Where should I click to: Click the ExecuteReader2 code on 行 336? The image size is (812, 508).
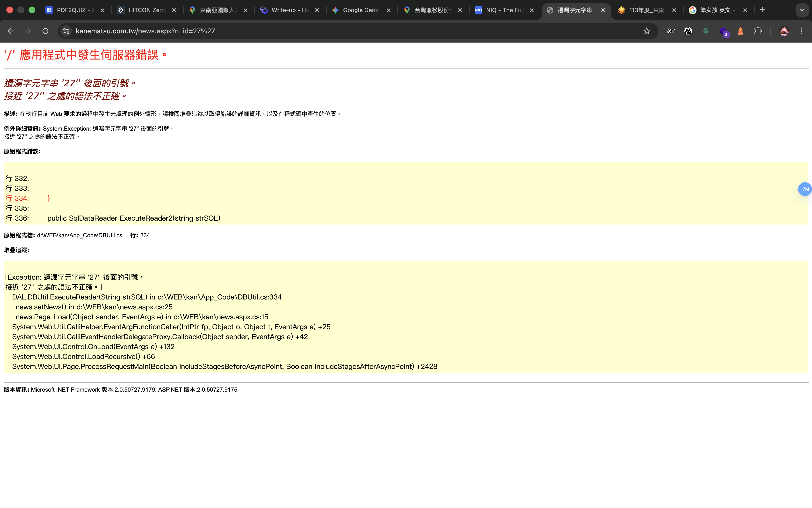[134, 218]
